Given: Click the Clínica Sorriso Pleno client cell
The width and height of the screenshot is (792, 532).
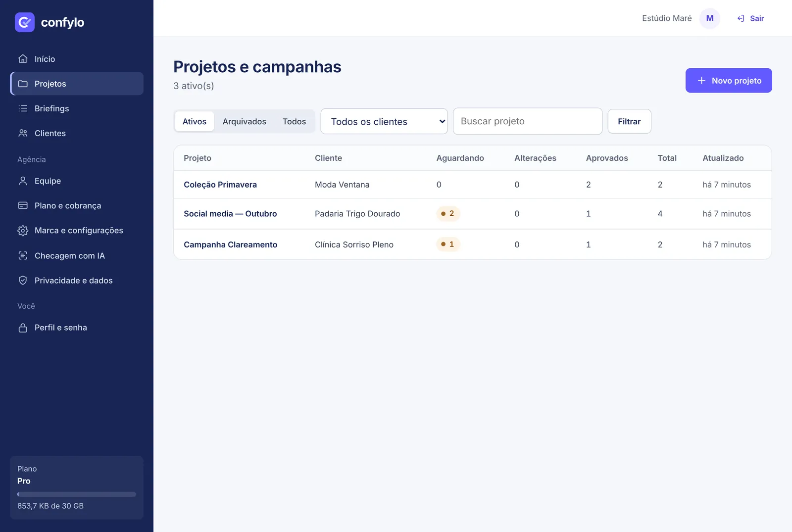Looking at the screenshot, I should (x=354, y=244).
